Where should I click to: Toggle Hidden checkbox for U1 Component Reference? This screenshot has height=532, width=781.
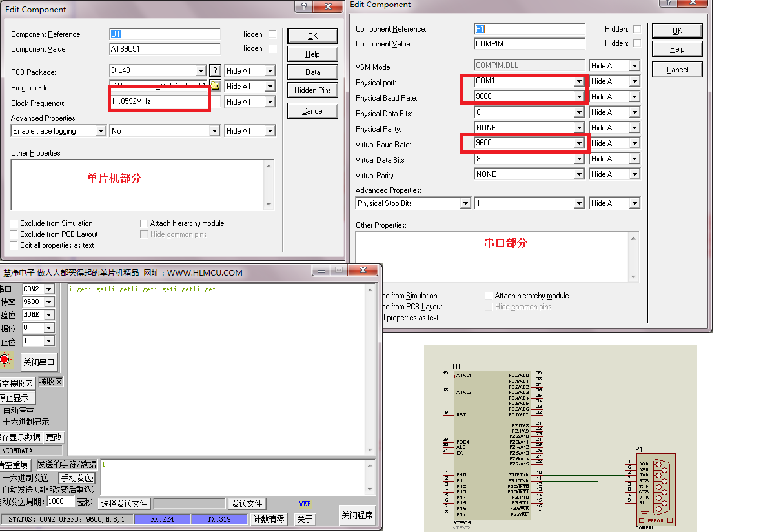272,34
